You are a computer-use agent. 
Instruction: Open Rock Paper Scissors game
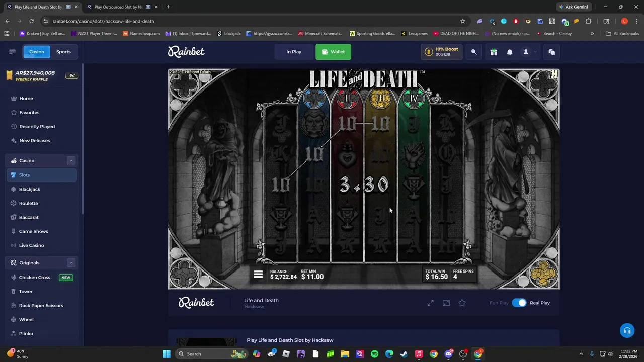point(42,306)
